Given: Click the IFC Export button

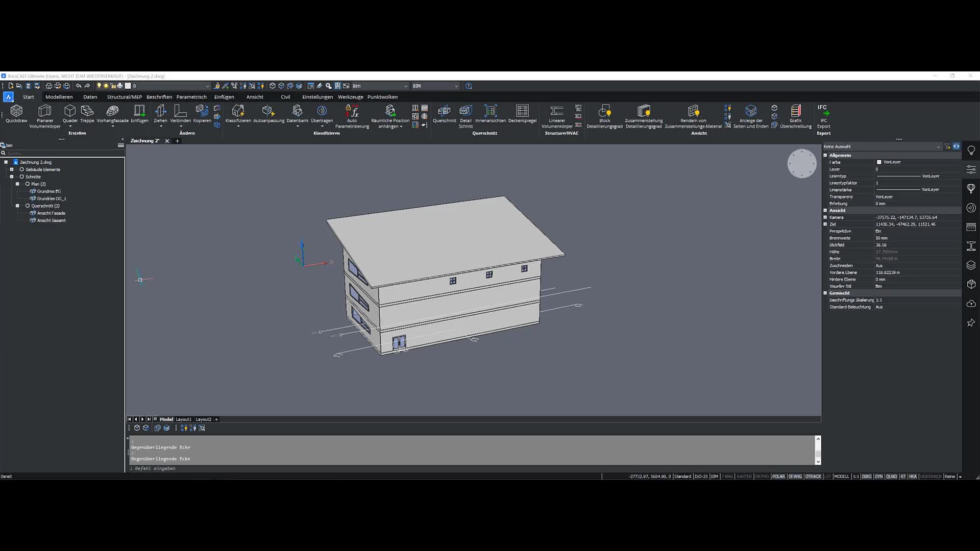Looking at the screenshot, I should (823, 116).
